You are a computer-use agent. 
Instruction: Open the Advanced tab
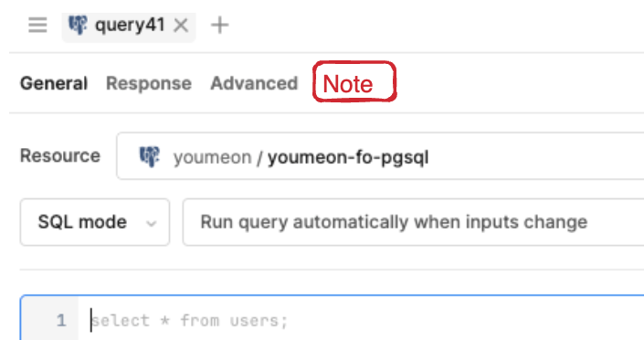[x=254, y=83]
